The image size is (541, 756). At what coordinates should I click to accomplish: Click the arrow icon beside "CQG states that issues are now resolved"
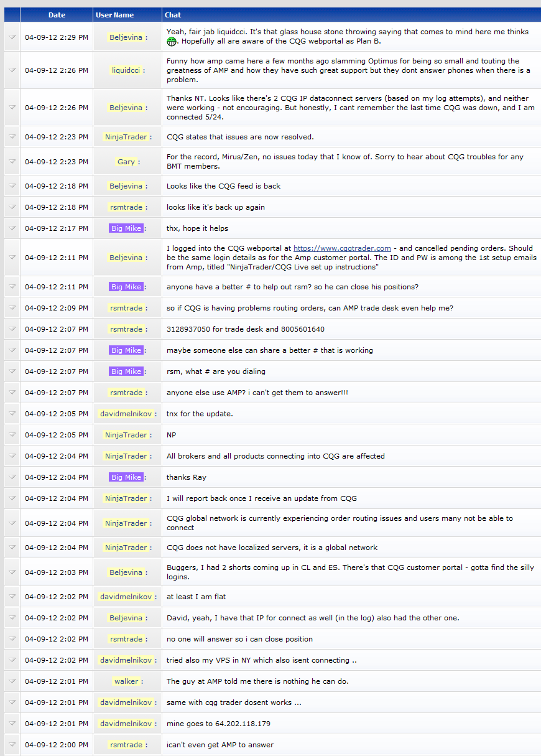pos(12,137)
